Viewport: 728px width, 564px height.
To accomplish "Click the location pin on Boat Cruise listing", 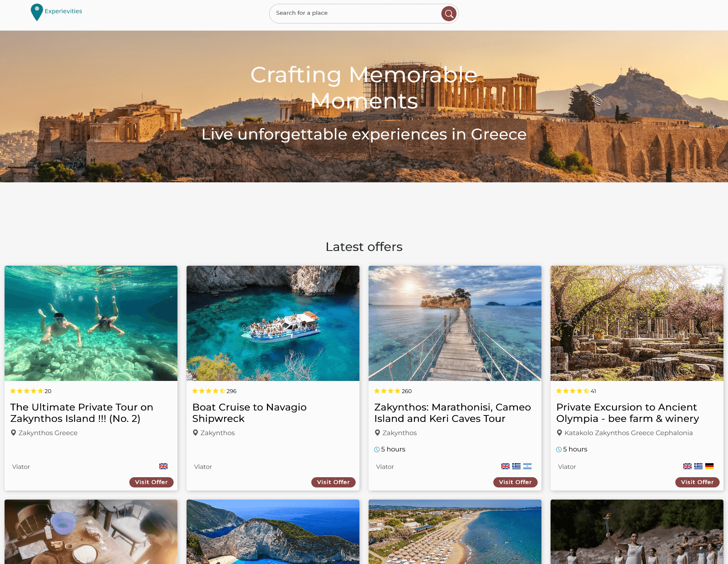I will (196, 432).
